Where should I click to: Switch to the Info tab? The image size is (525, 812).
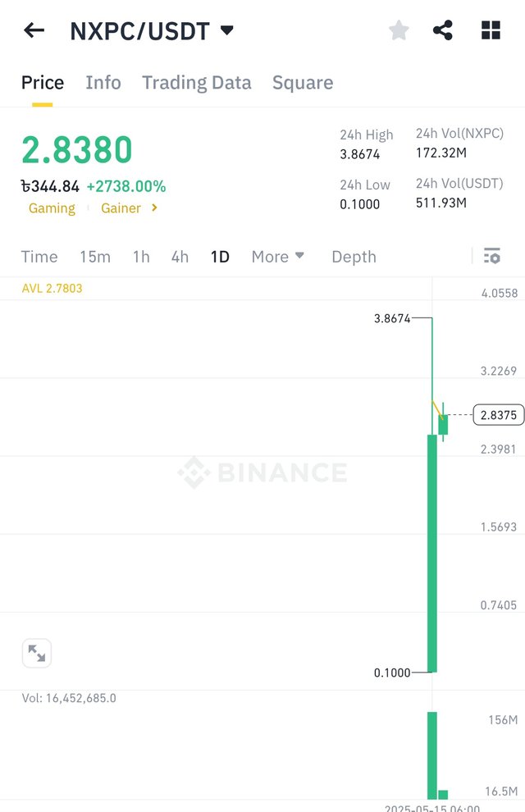[x=103, y=83]
